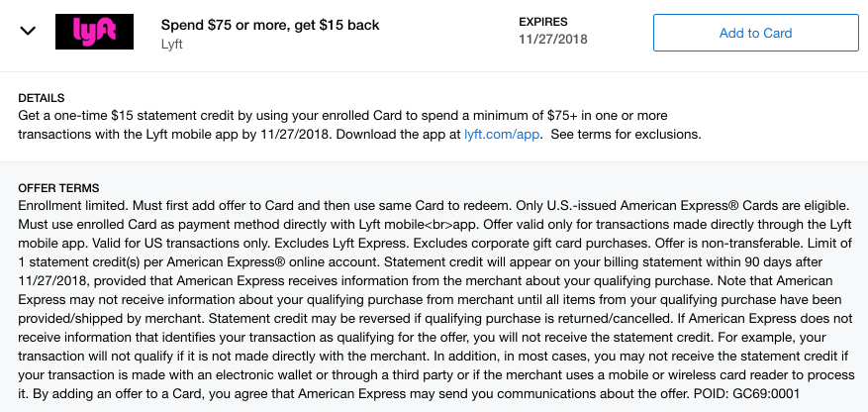868x412 pixels.
Task: Select the offer title "Spend $75 or more"
Action: (x=269, y=24)
